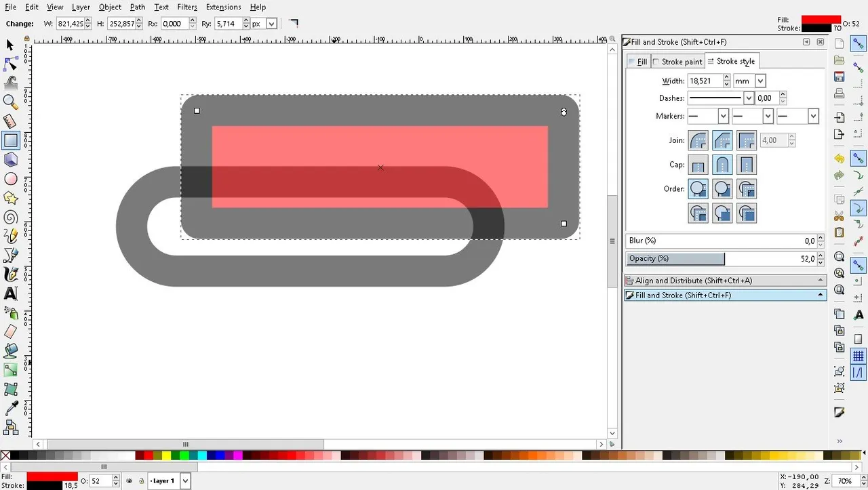The image size is (868, 490).
Task: Select miter join style
Action: click(x=747, y=140)
